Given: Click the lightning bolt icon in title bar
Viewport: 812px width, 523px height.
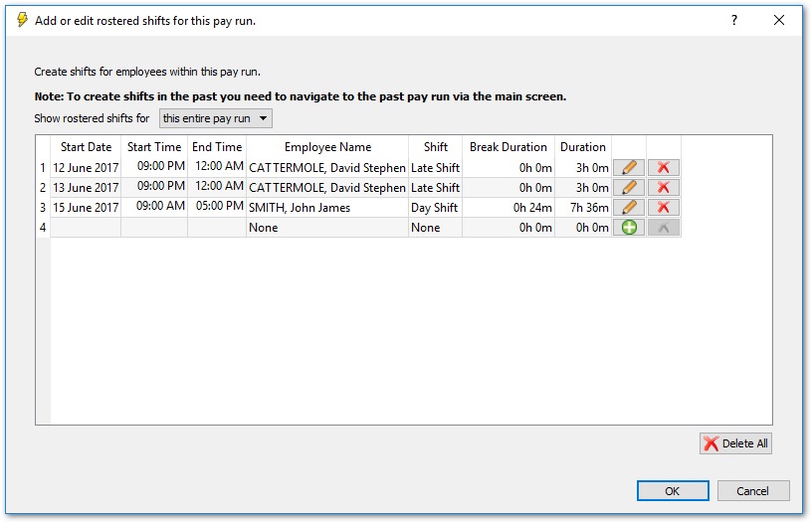Looking at the screenshot, I should coord(22,20).
